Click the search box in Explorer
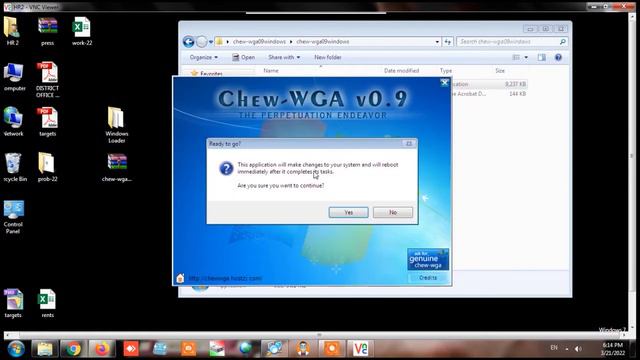This screenshot has width=640, height=360. tap(513, 42)
